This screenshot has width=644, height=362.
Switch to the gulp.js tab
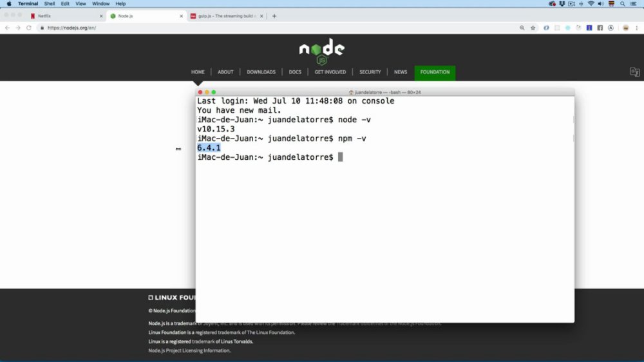[226, 16]
